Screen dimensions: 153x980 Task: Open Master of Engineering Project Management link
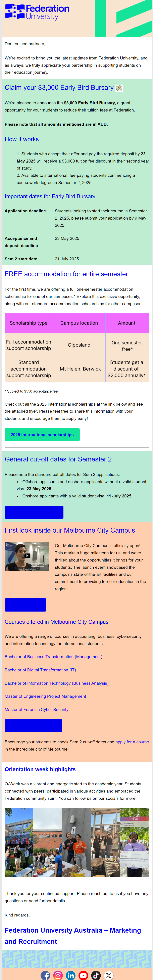click(45, 696)
